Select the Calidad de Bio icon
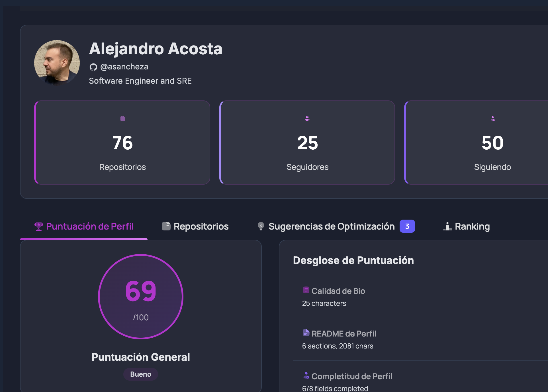The width and height of the screenshot is (548, 392). [x=306, y=290]
